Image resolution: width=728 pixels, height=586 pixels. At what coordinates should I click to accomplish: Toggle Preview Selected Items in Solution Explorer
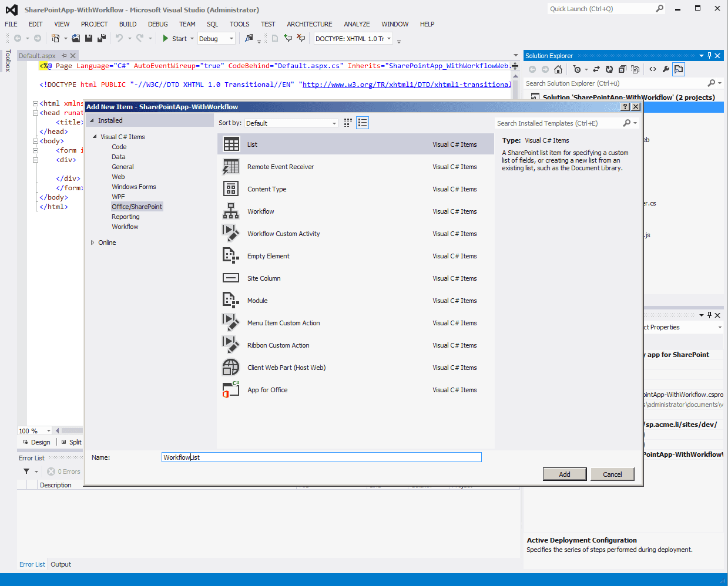[x=679, y=69]
